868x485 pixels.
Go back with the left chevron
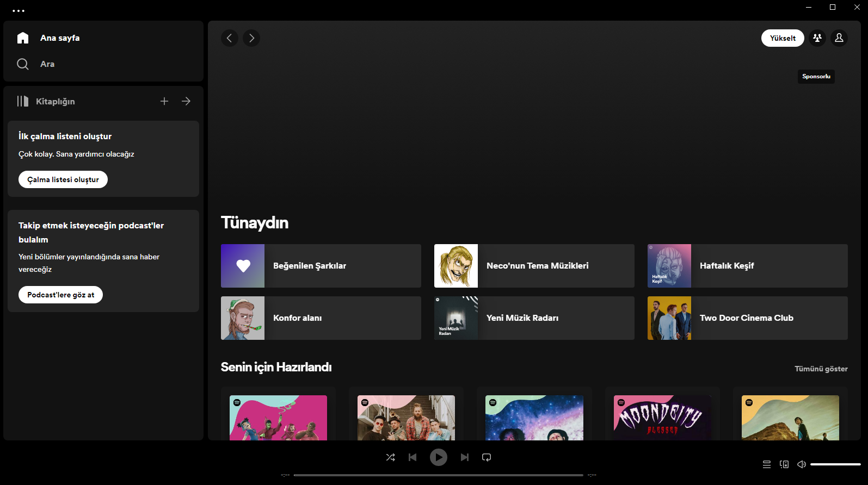230,38
